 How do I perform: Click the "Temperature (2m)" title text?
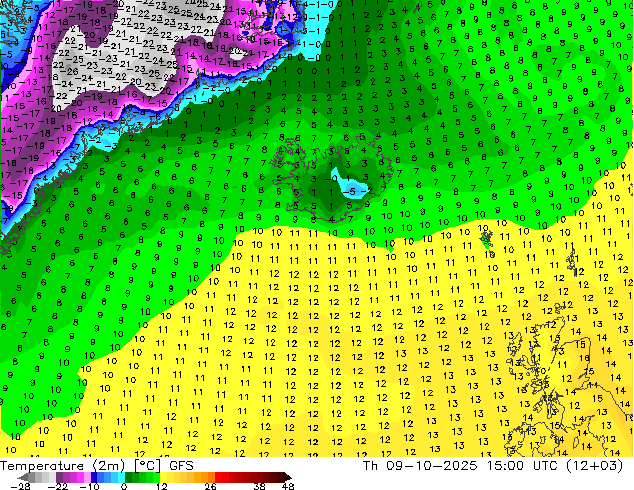click(x=63, y=466)
